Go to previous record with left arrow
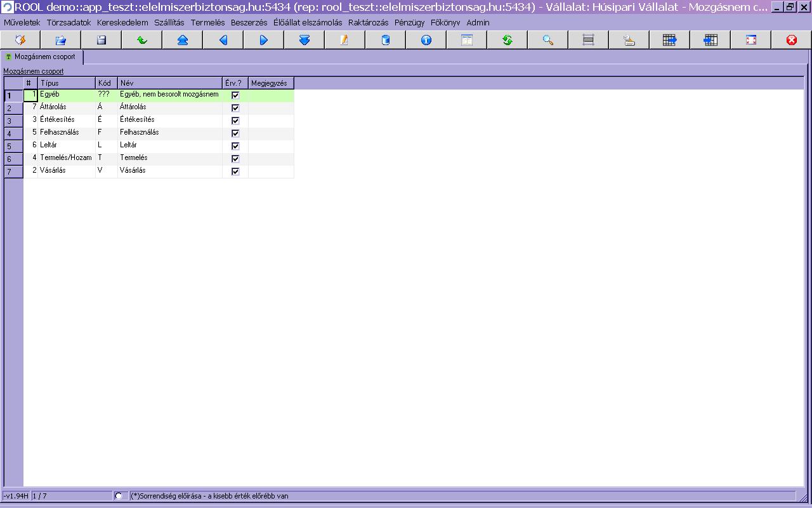The width and height of the screenshot is (812, 508). [x=223, y=40]
